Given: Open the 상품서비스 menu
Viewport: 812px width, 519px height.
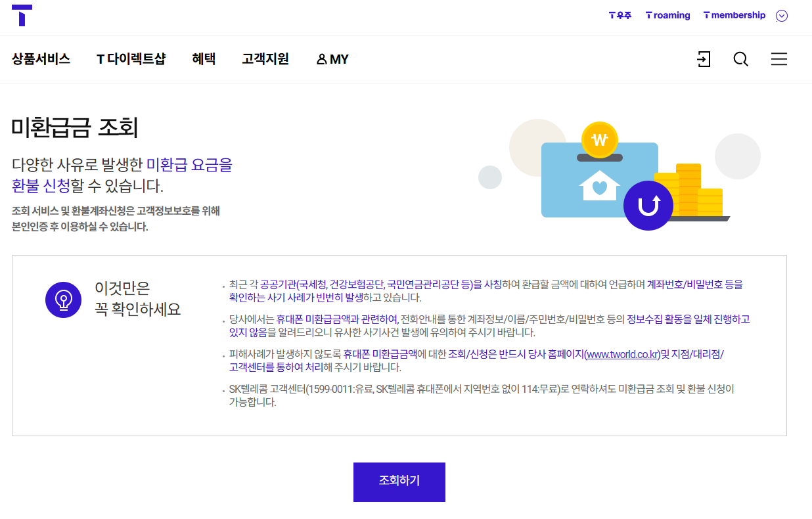Looking at the screenshot, I should pyautogui.click(x=41, y=58).
